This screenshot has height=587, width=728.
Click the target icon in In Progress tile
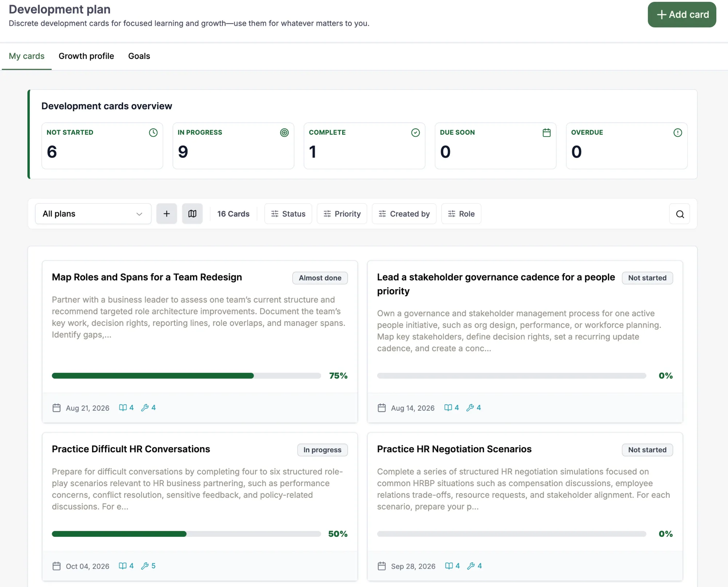284,133
